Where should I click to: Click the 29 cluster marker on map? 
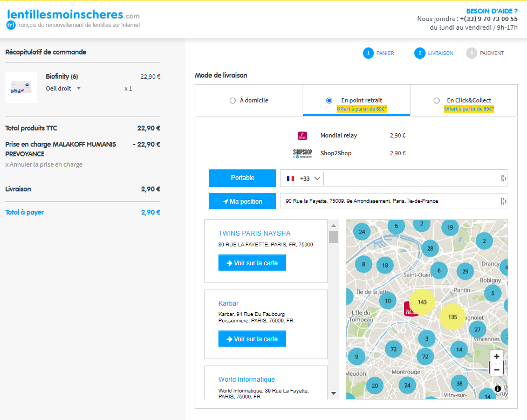coord(465,271)
